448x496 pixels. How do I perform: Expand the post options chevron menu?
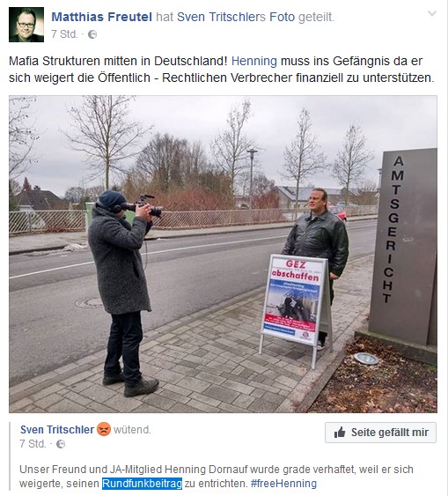click(x=432, y=13)
